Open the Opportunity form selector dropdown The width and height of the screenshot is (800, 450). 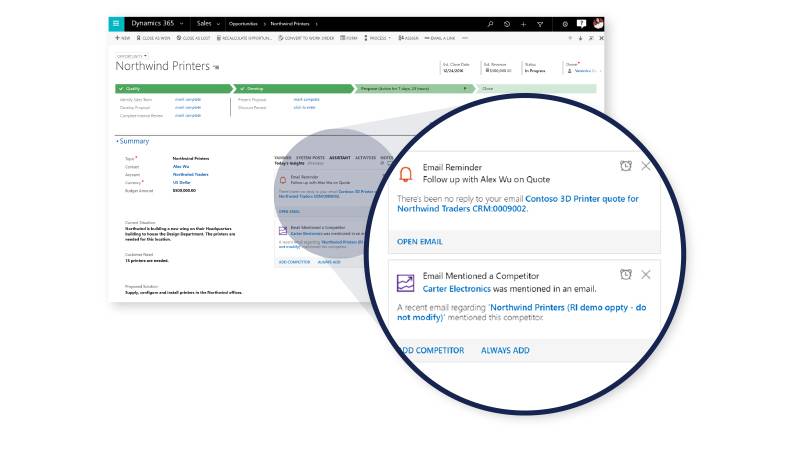(132, 56)
